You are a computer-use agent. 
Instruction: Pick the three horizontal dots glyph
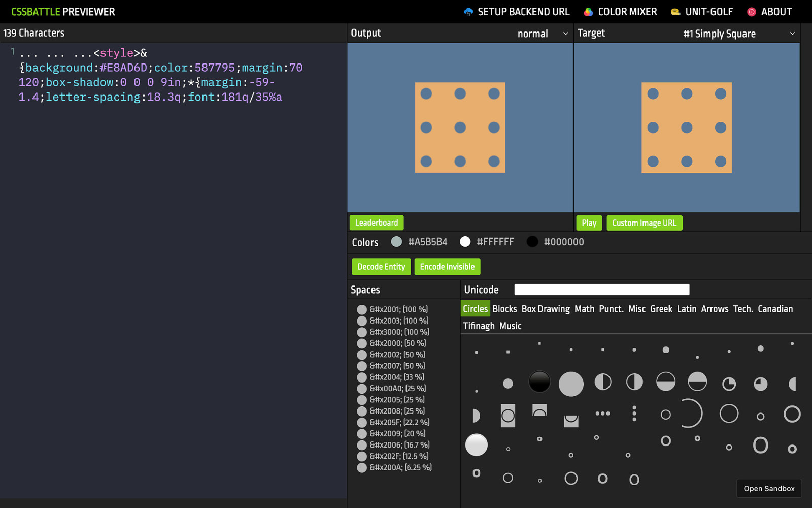pyautogui.click(x=603, y=414)
